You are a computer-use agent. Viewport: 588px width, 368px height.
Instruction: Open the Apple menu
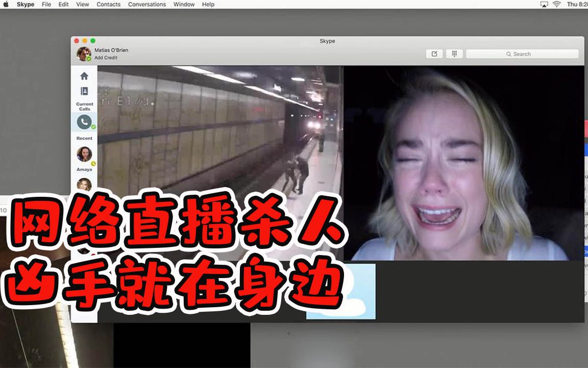(6, 4)
